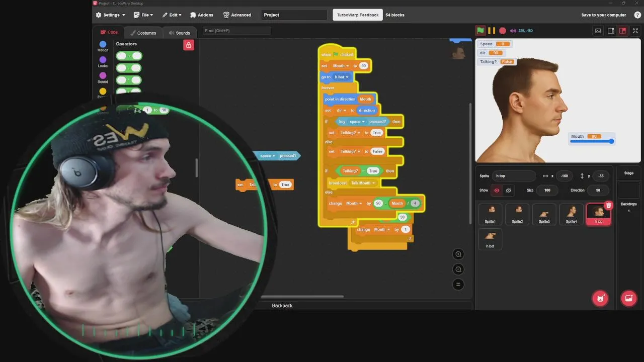Screen dimensions: 644x362
Task: Select the Sprite1 thumbnail
Action: pos(490,214)
